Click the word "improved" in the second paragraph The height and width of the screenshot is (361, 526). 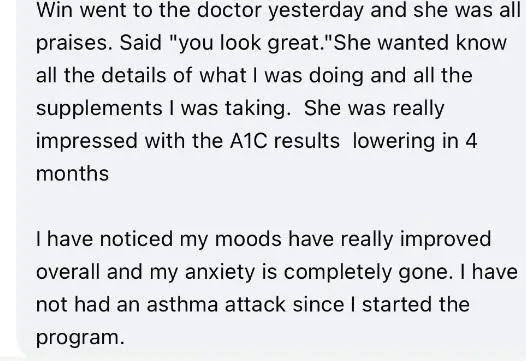pyautogui.click(x=445, y=240)
